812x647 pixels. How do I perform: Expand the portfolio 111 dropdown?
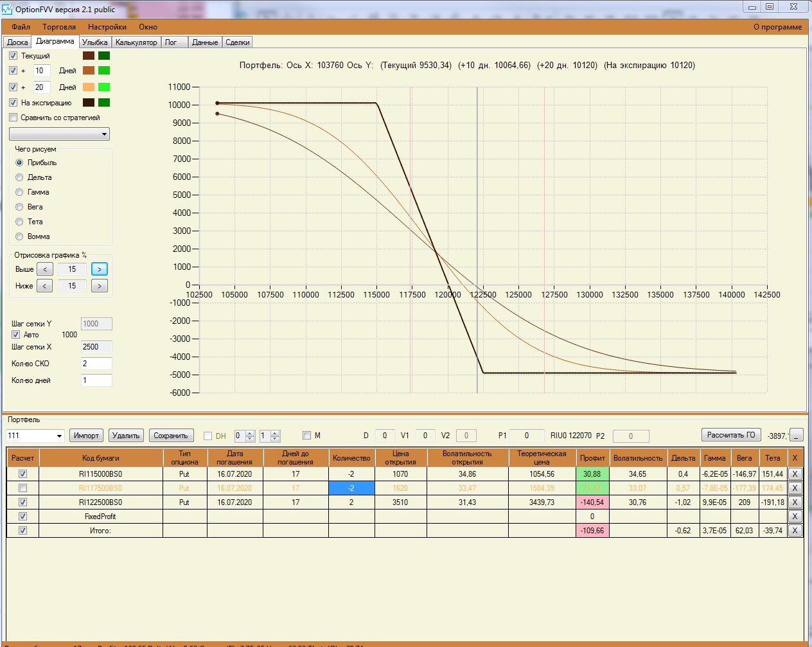[59, 436]
